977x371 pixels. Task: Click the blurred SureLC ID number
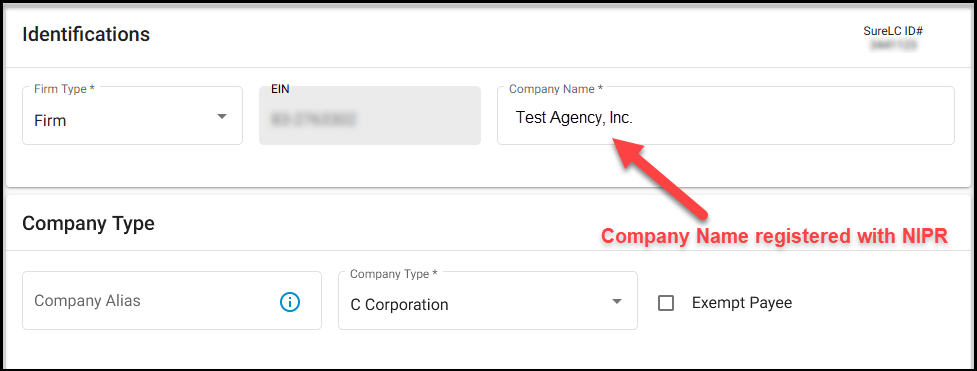pyautogui.click(x=894, y=46)
